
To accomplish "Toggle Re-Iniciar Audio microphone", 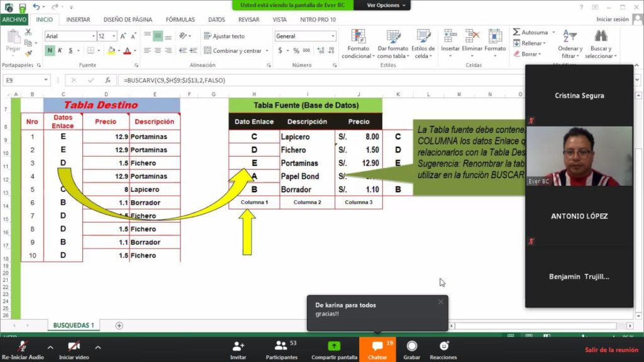I will tap(23, 350).
